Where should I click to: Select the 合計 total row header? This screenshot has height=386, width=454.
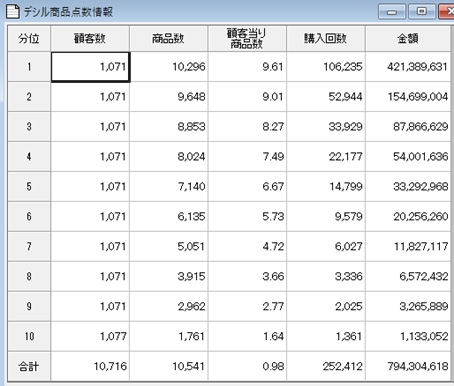point(29,366)
